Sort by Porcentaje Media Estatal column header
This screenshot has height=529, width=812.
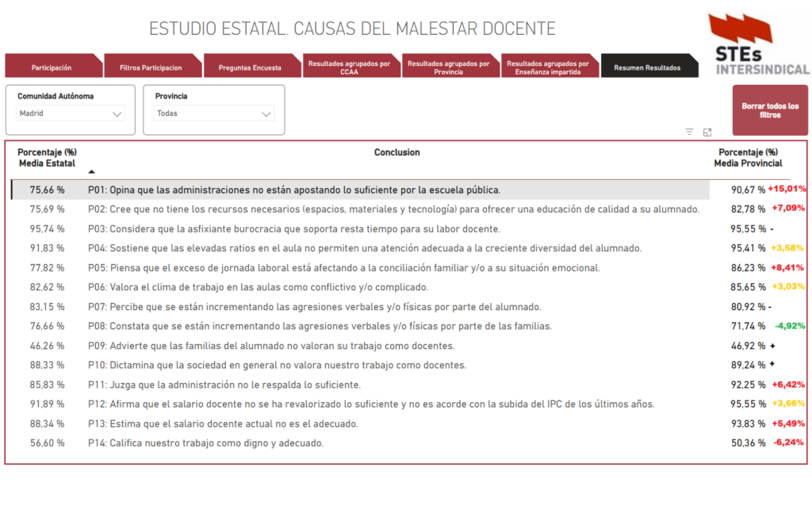(47, 158)
